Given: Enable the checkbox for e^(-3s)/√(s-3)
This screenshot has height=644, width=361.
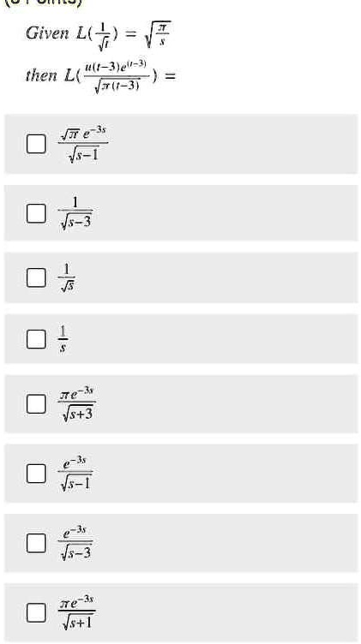Looking at the screenshot, I should [36, 543].
